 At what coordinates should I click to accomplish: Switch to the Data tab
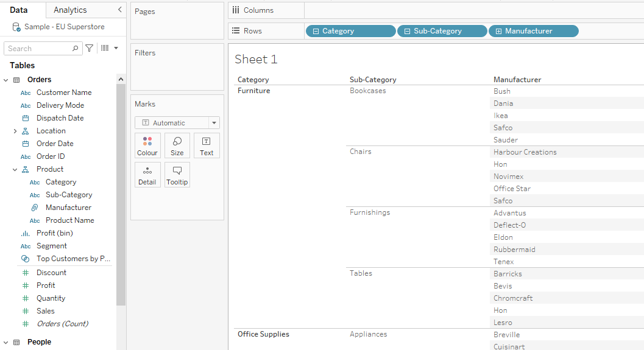point(18,10)
